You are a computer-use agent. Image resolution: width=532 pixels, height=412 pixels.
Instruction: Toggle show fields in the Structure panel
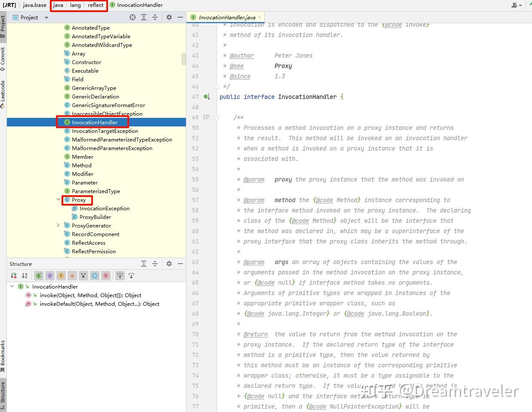[x=60, y=275]
